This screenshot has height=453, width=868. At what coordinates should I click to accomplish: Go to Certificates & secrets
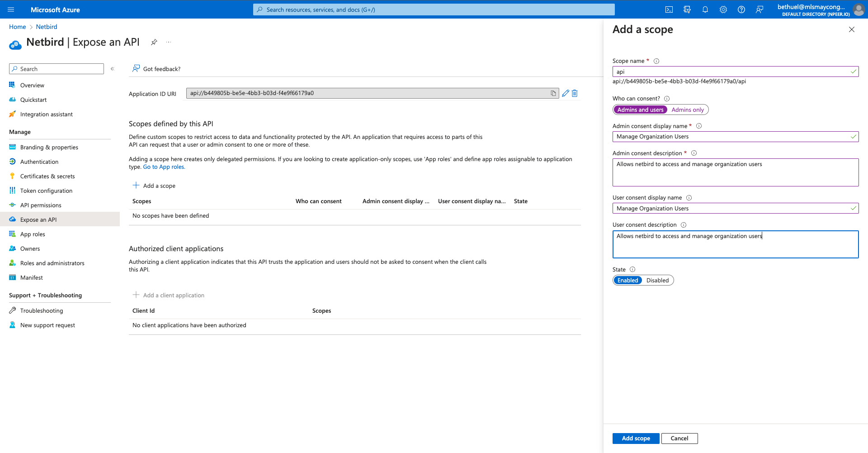(47, 176)
